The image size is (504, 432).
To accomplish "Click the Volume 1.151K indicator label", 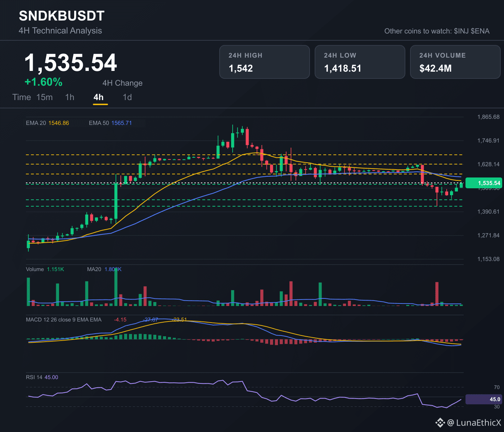I will (45, 269).
